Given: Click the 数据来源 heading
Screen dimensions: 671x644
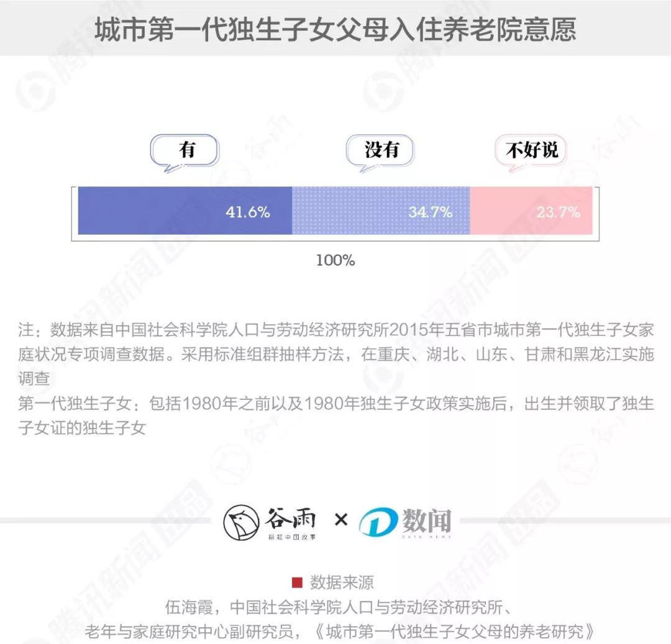Looking at the screenshot, I should (x=342, y=583).
